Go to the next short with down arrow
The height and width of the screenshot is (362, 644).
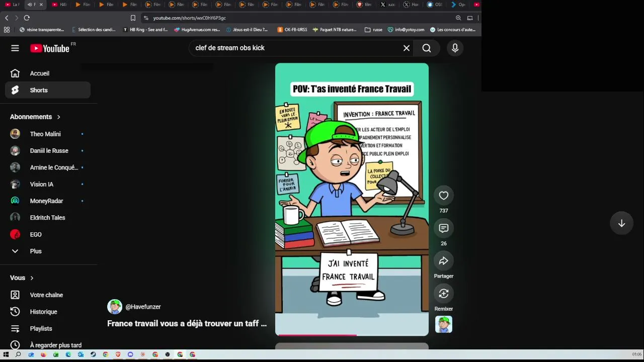[x=622, y=223]
